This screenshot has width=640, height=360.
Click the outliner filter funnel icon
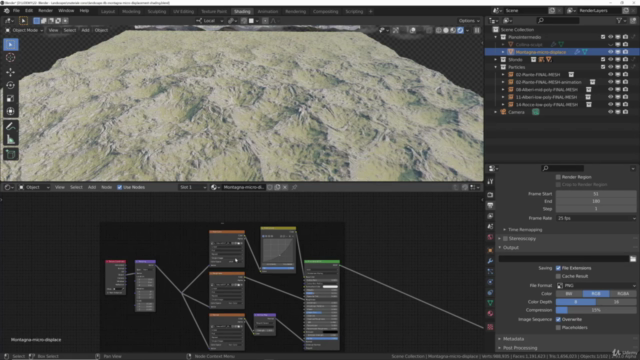pyautogui.click(x=619, y=20)
